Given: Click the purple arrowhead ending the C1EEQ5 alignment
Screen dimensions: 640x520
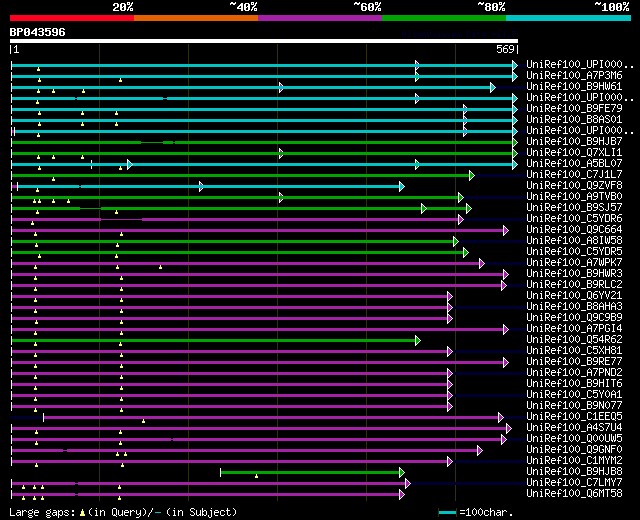Looking at the screenshot, I should pos(501,418).
